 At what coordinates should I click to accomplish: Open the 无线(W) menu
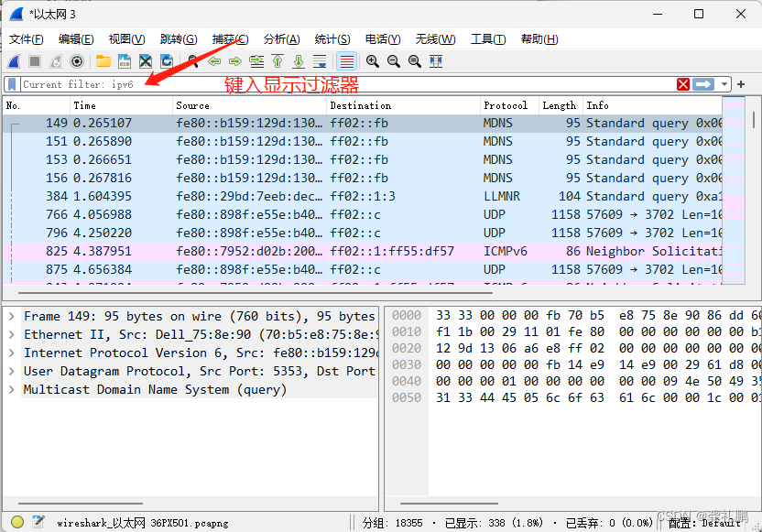pos(435,39)
